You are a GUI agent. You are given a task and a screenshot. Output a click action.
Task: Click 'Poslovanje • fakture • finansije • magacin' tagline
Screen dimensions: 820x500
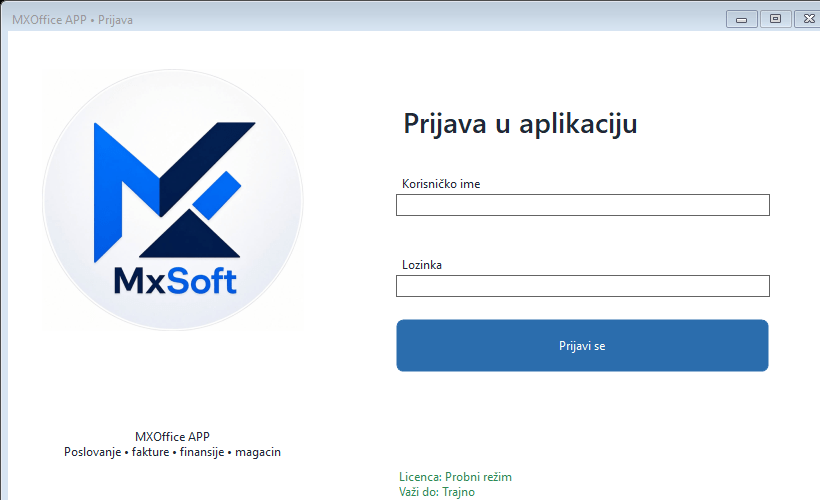[x=172, y=452]
